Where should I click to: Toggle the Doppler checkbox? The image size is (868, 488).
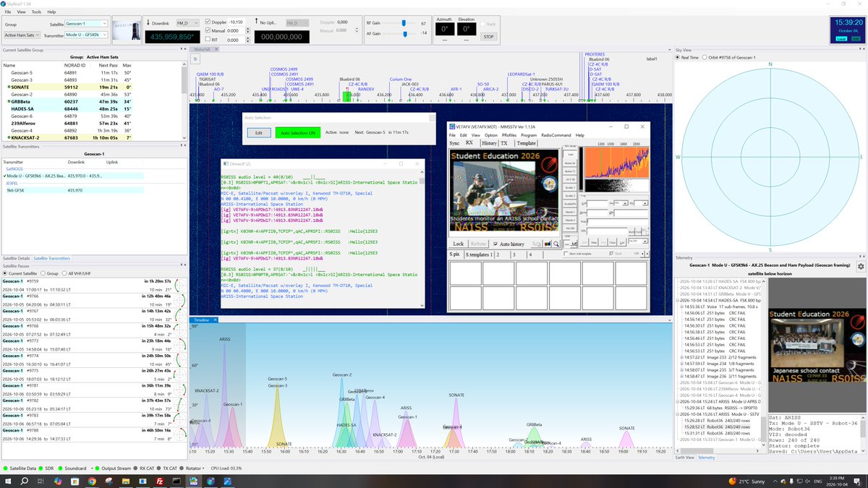(x=208, y=22)
